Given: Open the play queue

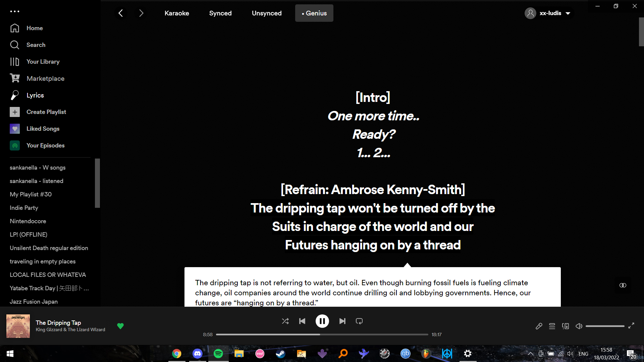Looking at the screenshot, I should point(552,326).
